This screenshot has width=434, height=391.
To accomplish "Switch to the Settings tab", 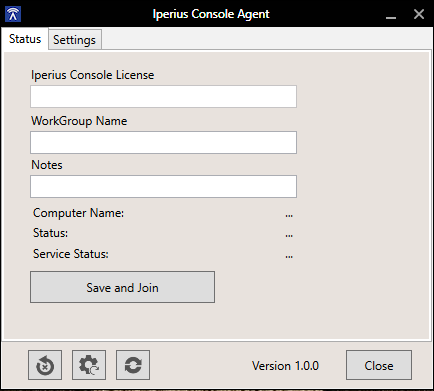I will coord(75,40).
